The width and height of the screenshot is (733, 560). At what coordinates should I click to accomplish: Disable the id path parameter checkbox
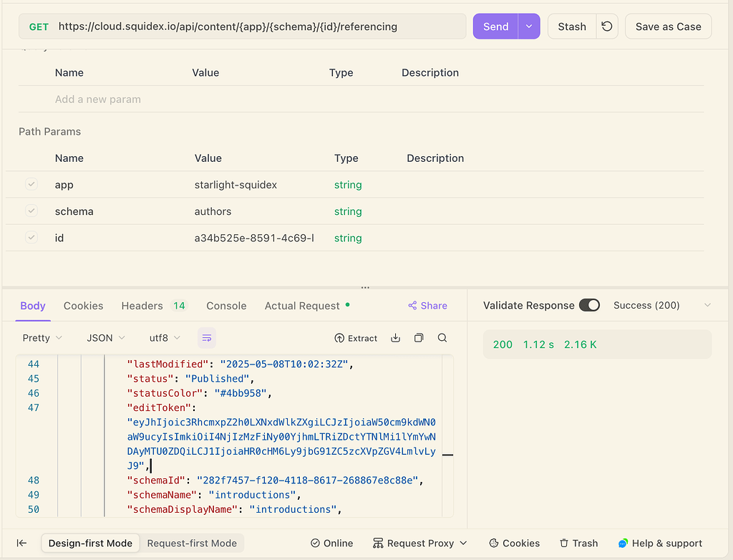coord(31,237)
